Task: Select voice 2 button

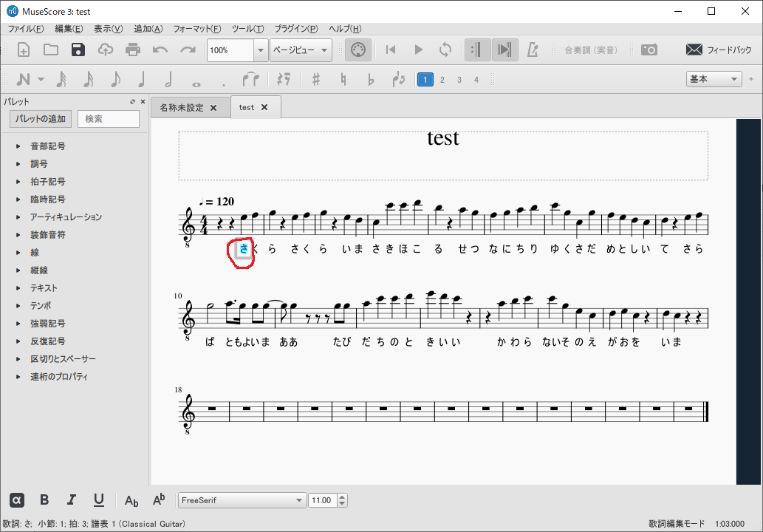Action: [x=442, y=79]
